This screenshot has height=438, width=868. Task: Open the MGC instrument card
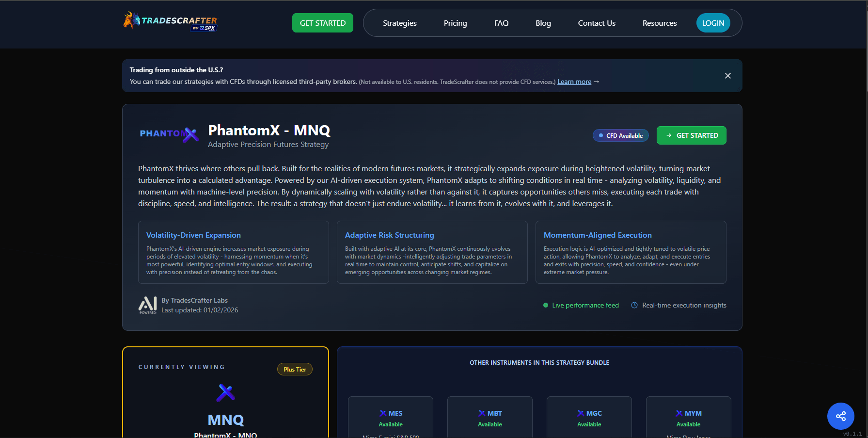click(x=589, y=417)
